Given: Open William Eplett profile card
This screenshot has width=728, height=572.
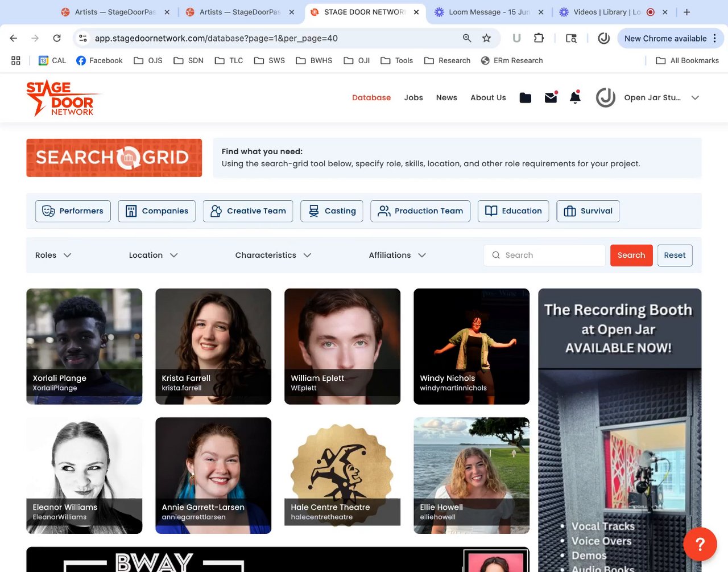Looking at the screenshot, I should coord(342,347).
